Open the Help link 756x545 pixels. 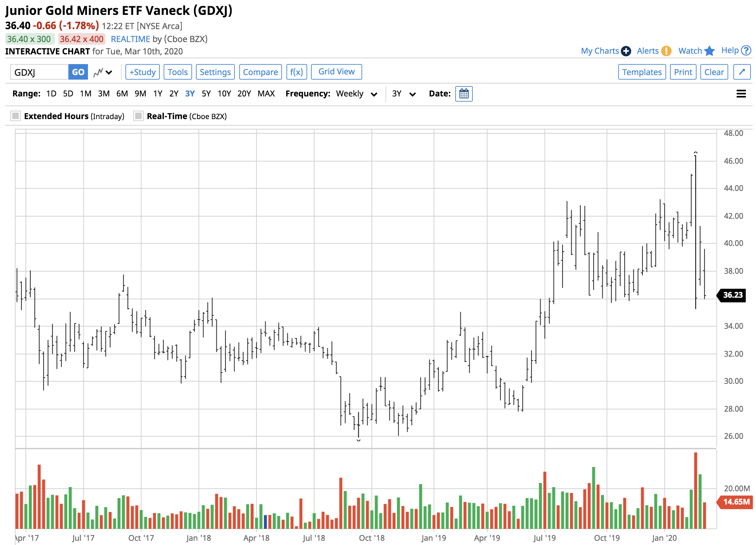click(x=730, y=51)
